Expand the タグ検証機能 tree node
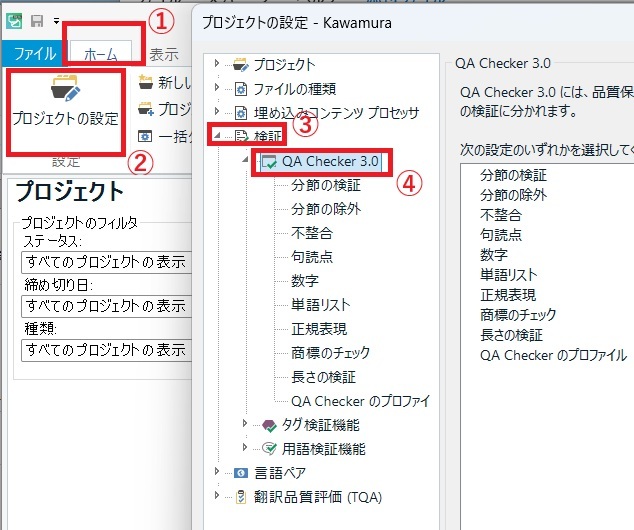Viewport: 634px width, 530px height. tap(245, 423)
